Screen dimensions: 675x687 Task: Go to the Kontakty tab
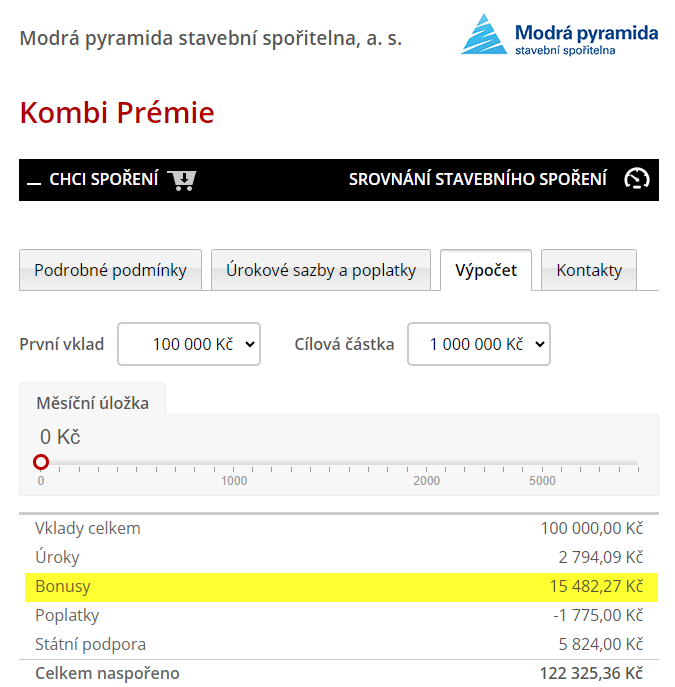click(589, 270)
